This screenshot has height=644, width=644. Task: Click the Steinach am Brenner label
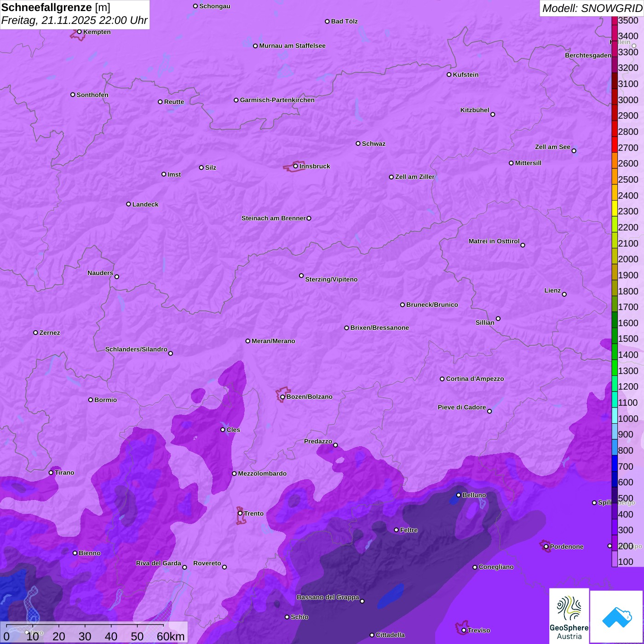coord(274,218)
